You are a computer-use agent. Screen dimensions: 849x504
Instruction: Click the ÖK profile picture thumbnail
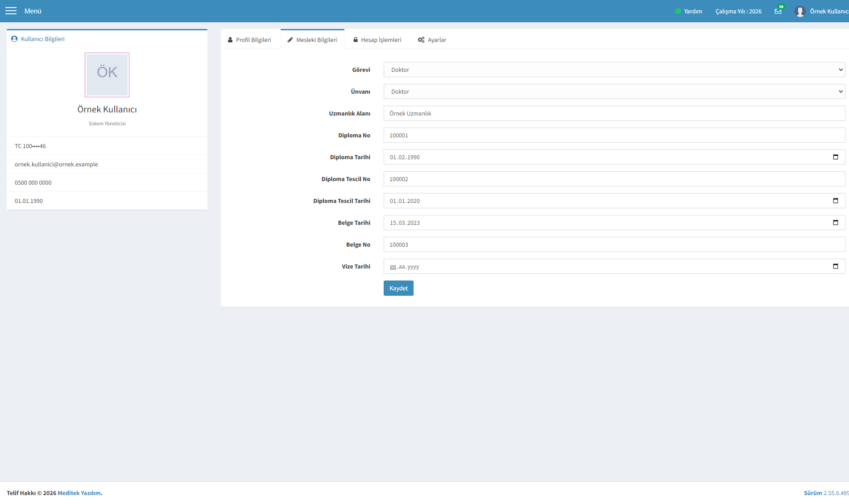[107, 75]
